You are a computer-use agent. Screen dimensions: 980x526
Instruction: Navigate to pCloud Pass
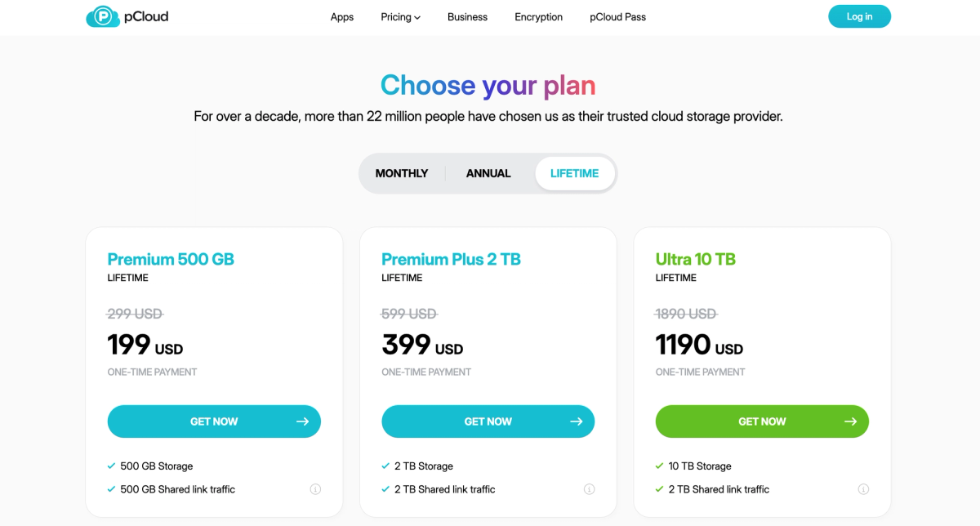(x=617, y=16)
